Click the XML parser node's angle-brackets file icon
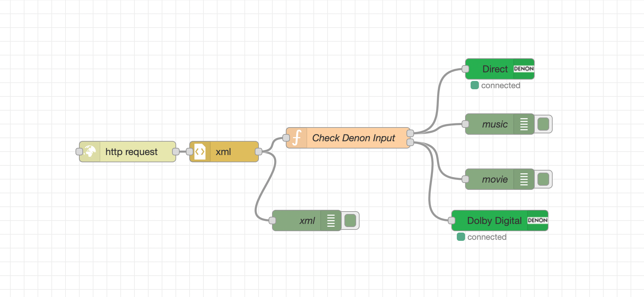This screenshot has height=297, width=644. tap(200, 152)
